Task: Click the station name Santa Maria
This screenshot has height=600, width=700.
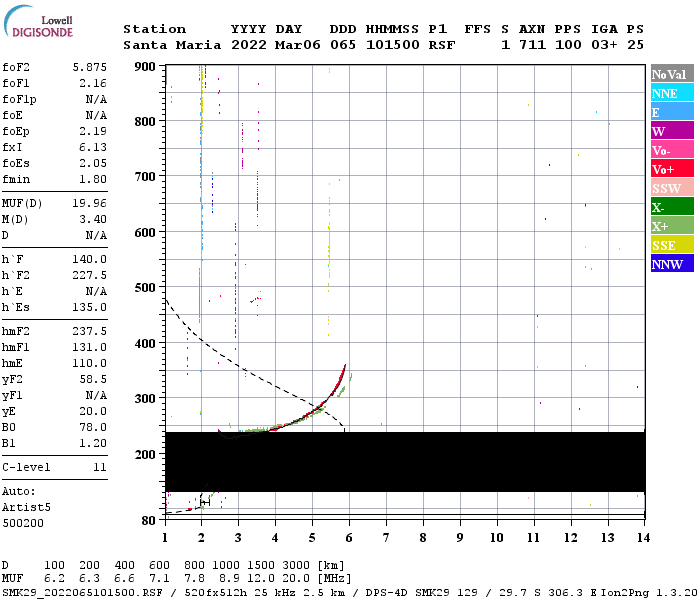Action: [x=172, y=45]
